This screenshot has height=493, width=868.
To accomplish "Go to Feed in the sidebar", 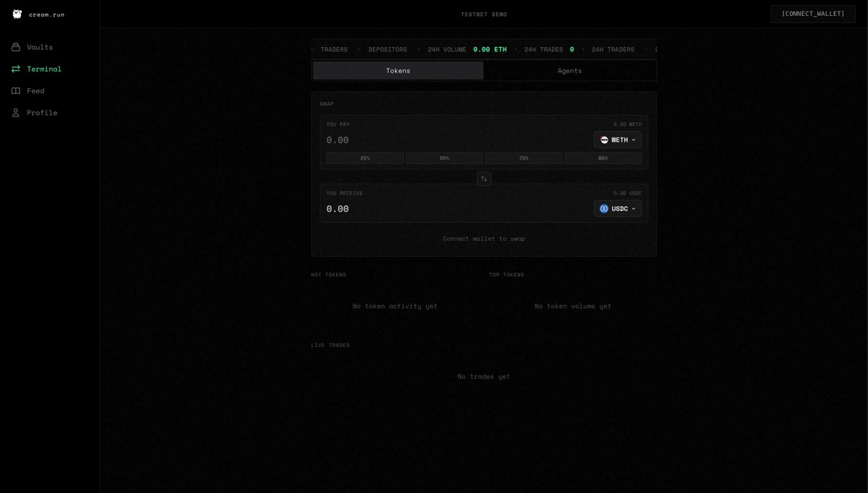I will [x=35, y=91].
